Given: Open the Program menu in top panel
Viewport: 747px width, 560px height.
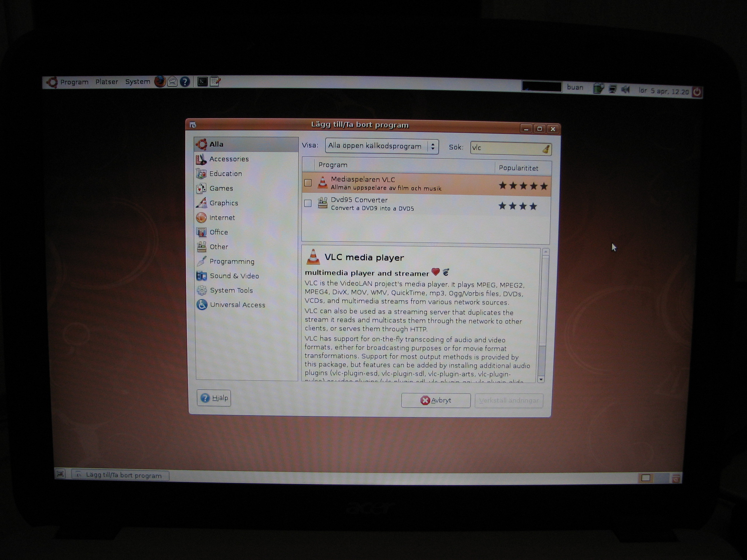Looking at the screenshot, I should (74, 82).
